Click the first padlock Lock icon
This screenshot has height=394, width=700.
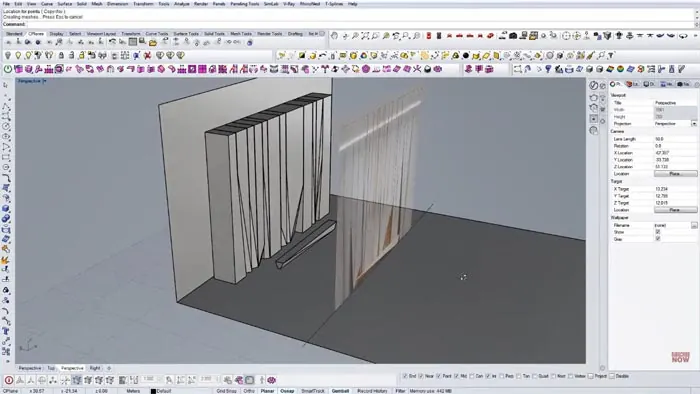point(61,56)
